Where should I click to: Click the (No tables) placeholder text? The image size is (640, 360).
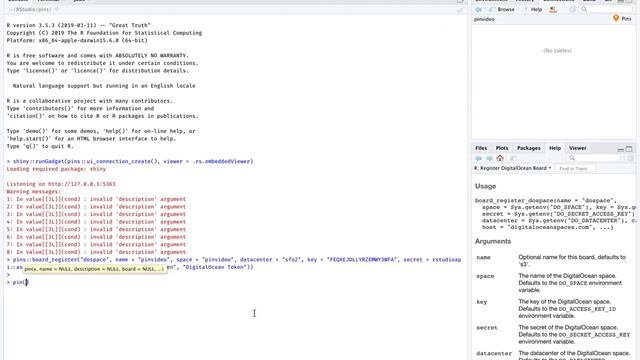click(557, 51)
